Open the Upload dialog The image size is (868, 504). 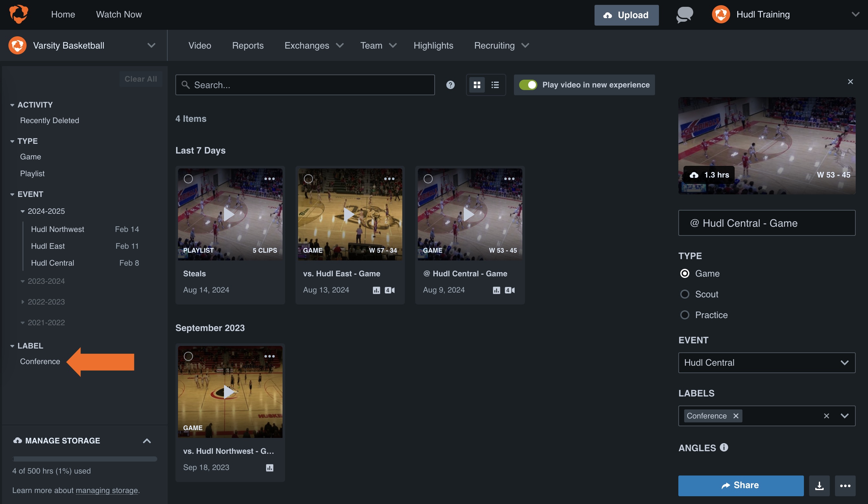click(626, 15)
